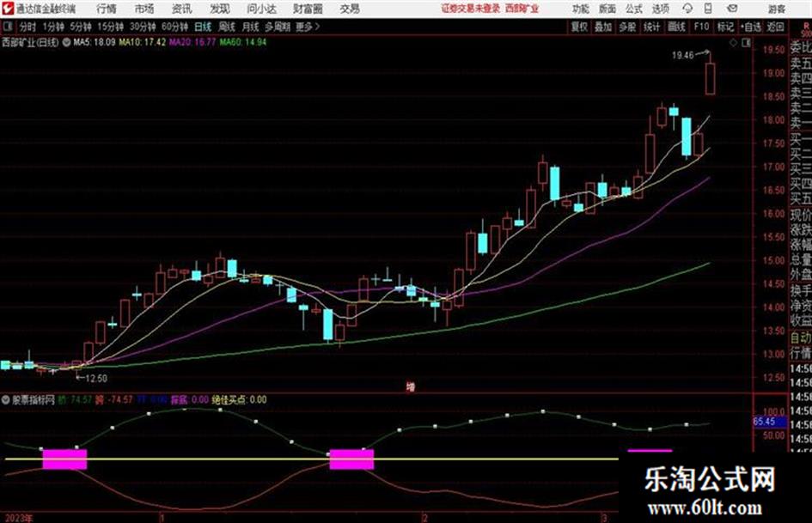812x523 pixels.
Task: Open the customer service headset icon
Action: point(687,9)
